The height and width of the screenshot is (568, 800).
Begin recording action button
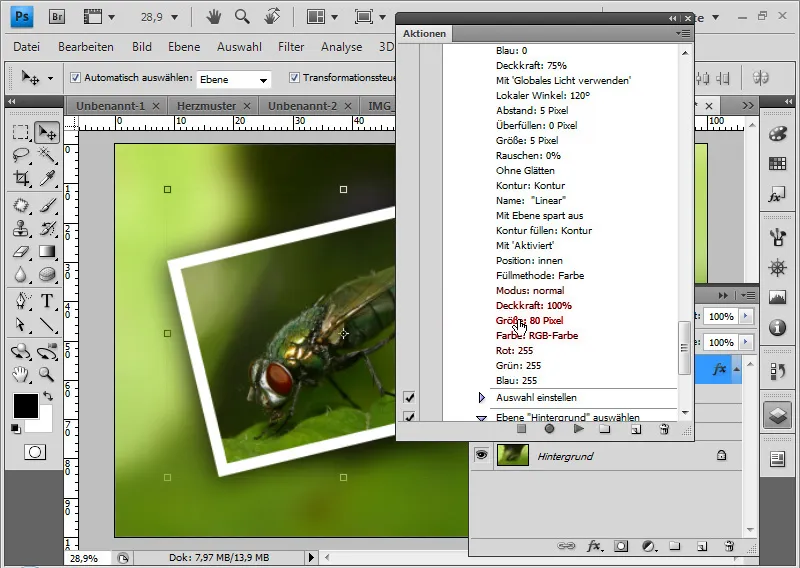pos(549,429)
